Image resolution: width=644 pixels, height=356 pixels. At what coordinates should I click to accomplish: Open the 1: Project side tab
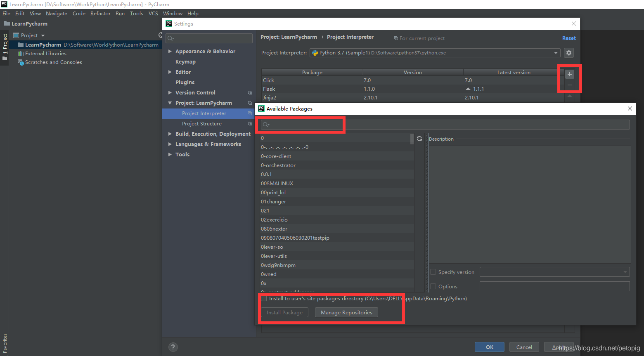(5, 47)
